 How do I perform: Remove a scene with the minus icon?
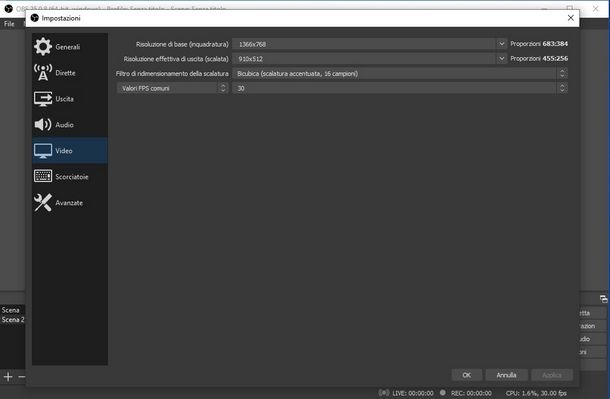coord(22,376)
